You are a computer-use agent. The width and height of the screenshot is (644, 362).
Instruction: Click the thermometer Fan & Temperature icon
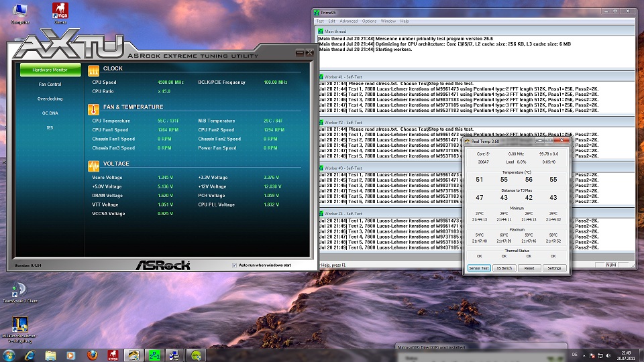(93, 109)
